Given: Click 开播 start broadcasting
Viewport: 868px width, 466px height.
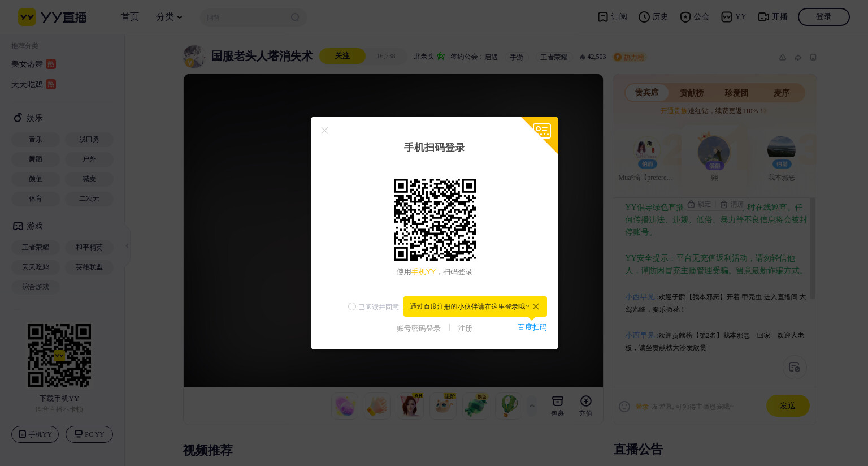Looking at the screenshot, I should [x=772, y=17].
